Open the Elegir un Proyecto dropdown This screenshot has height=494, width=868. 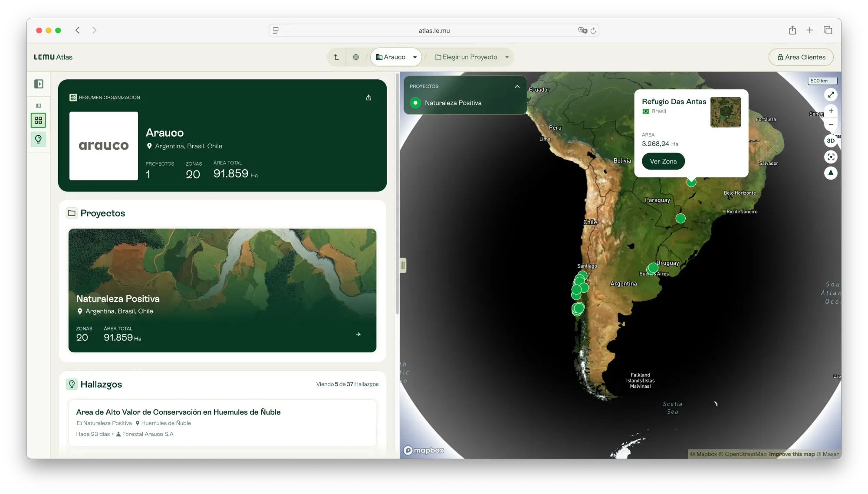click(471, 57)
